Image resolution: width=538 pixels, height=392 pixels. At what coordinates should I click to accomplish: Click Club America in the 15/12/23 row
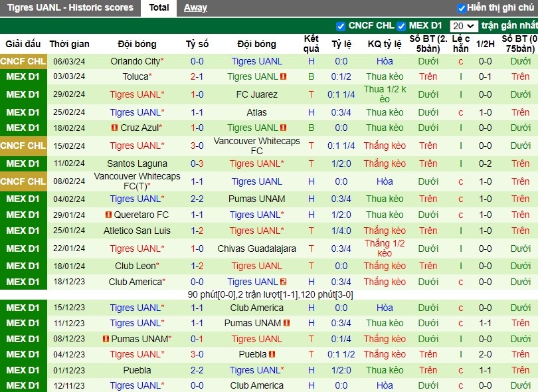point(256,308)
